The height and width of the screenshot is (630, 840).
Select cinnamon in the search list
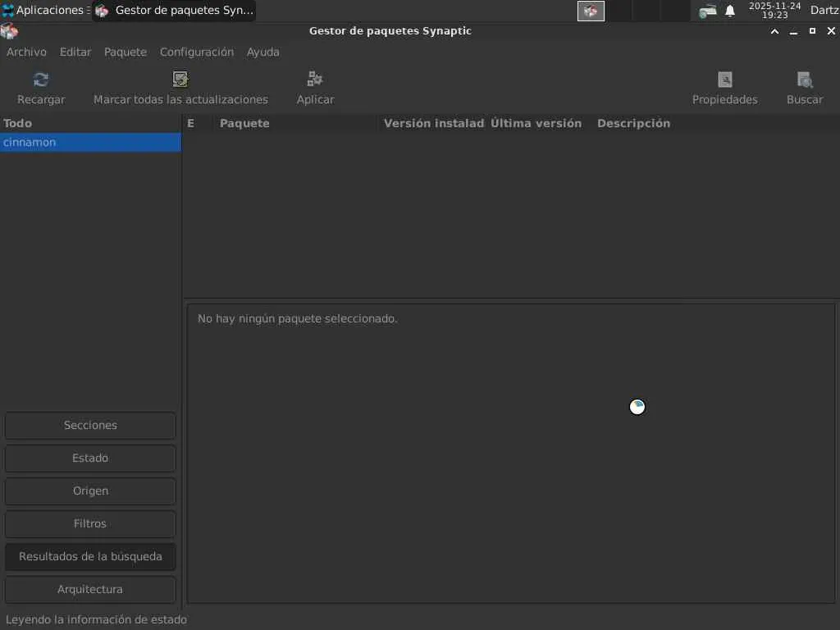(90, 143)
